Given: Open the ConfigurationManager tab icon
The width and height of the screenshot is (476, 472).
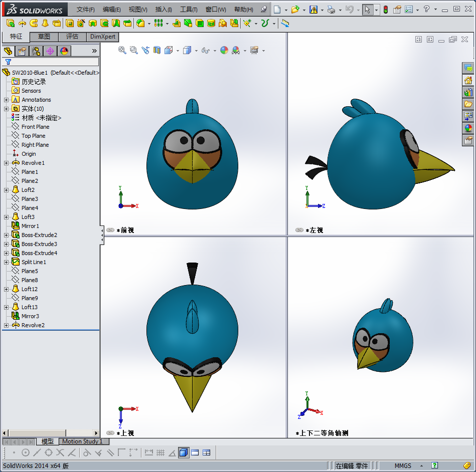Looking at the screenshot, I should [36, 51].
